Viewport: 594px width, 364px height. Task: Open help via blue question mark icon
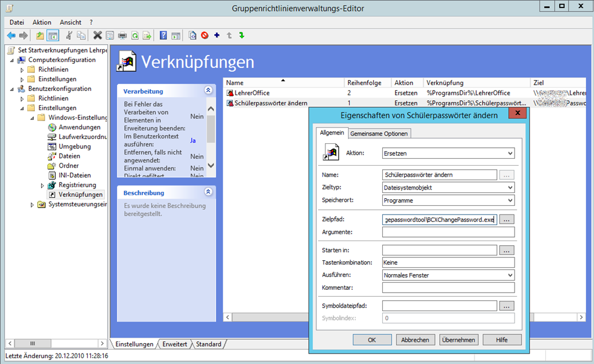pyautogui.click(x=164, y=36)
